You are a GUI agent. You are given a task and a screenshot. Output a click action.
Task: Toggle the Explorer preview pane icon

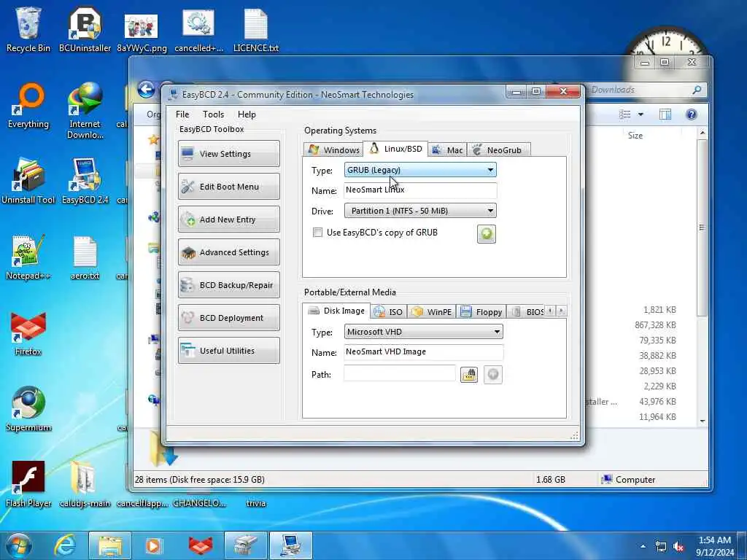click(x=665, y=114)
